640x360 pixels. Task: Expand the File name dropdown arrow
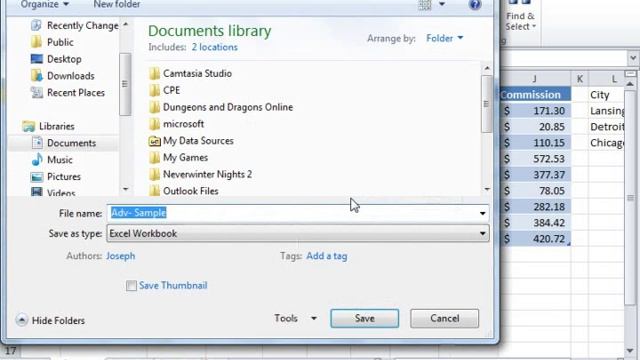(482, 213)
